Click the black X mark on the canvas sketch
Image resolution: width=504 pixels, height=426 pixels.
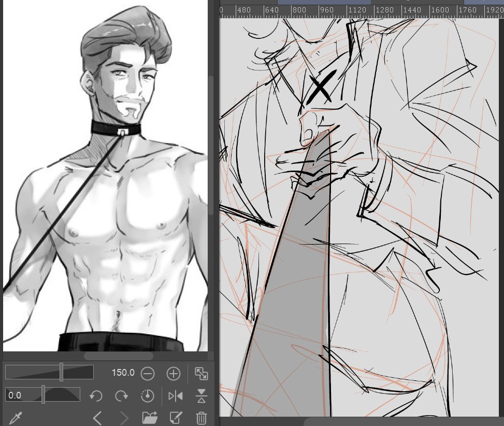click(x=322, y=88)
